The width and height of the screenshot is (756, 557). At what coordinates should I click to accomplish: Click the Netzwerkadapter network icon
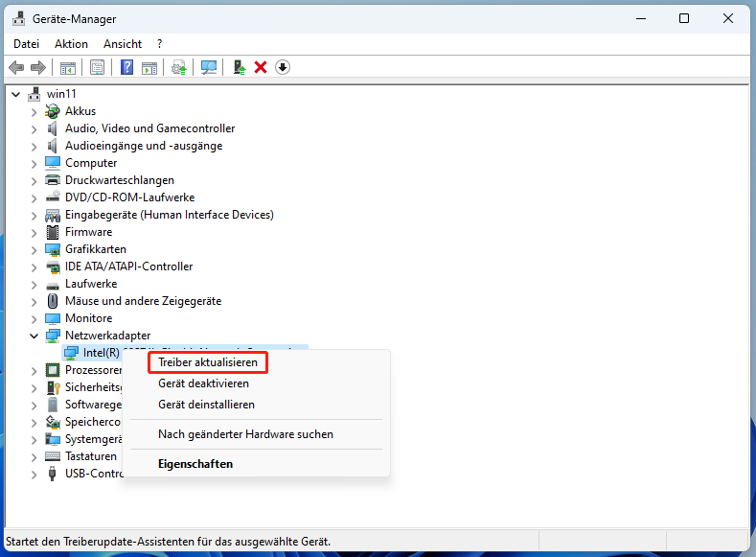click(52, 336)
